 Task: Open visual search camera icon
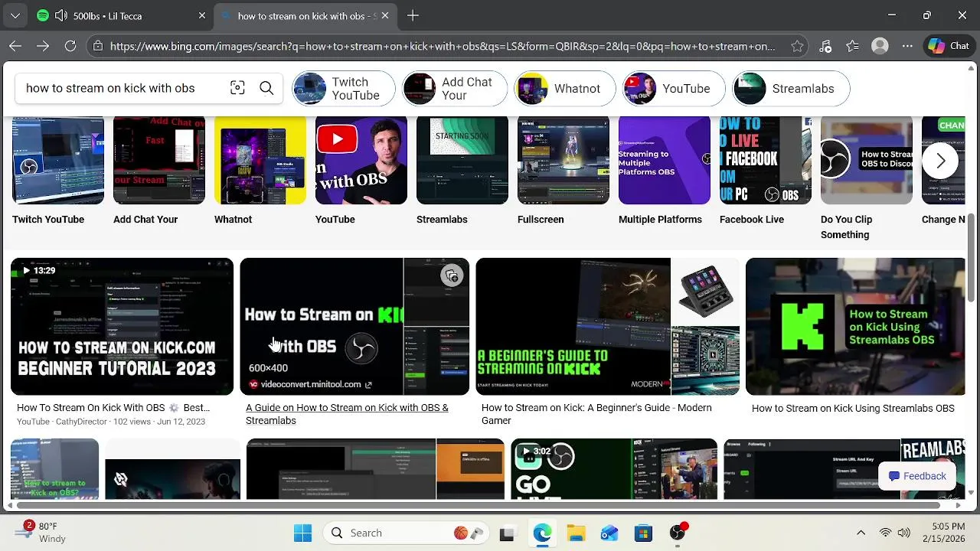click(x=237, y=88)
